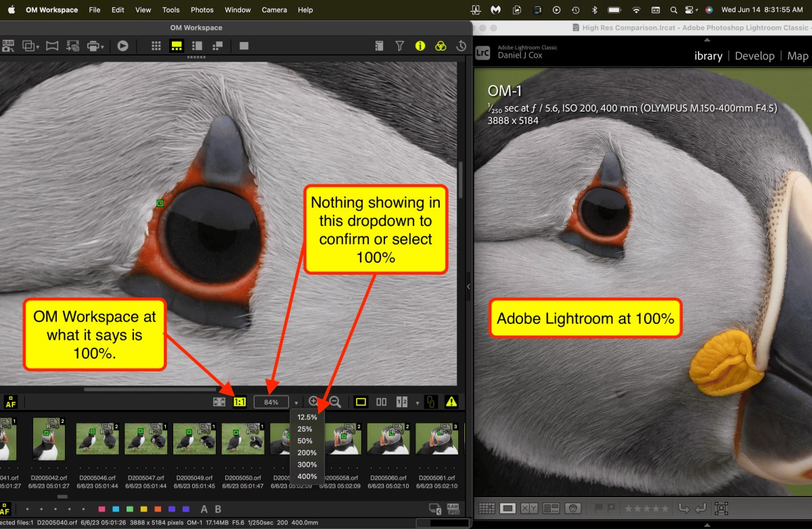Click the 1|2 numbered compare view icon
The height and width of the screenshot is (529, 812).
pos(402,402)
